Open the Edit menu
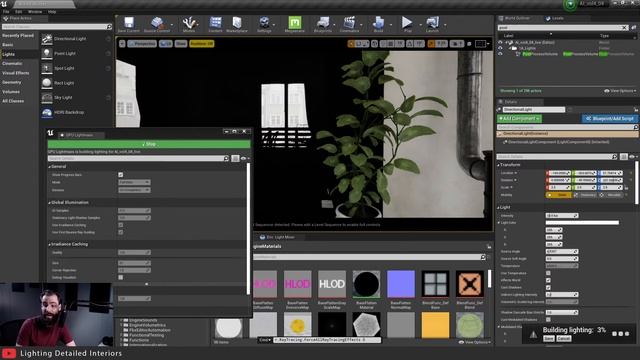Screen dimensions: 640x360 pos(19,12)
